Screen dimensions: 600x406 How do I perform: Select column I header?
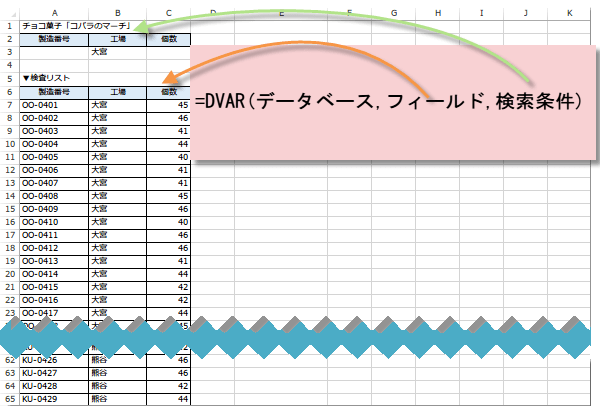[482, 13]
